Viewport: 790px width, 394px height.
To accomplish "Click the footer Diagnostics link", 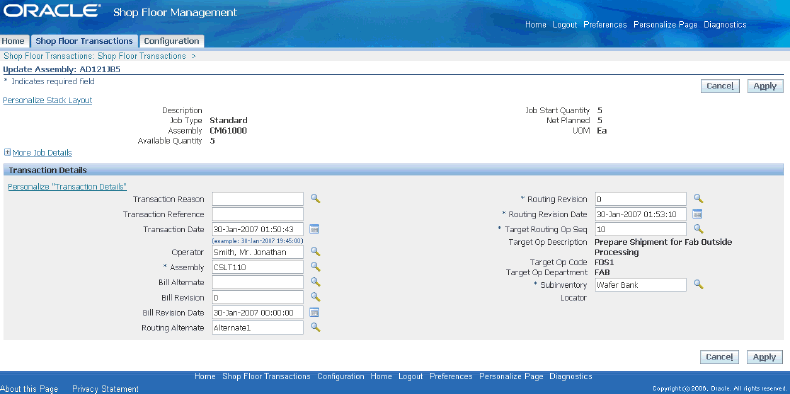I will tap(571, 376).
